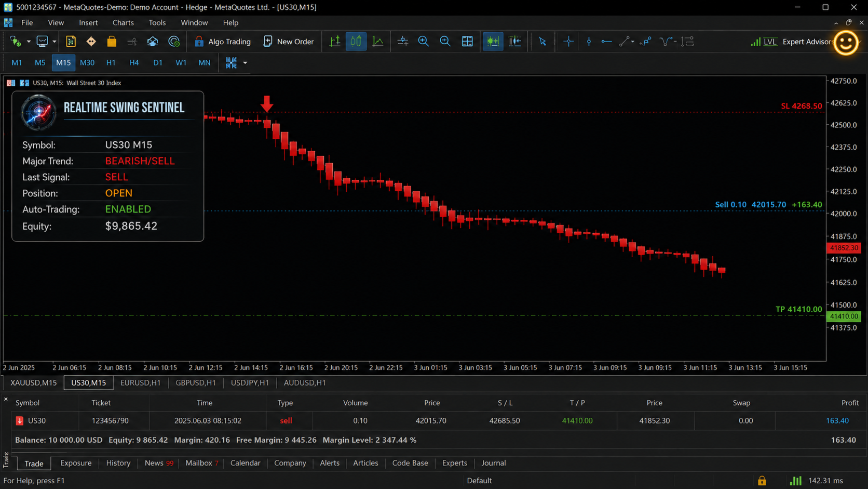Expand the profiles dropdown arrow

(x=54, y=42)
